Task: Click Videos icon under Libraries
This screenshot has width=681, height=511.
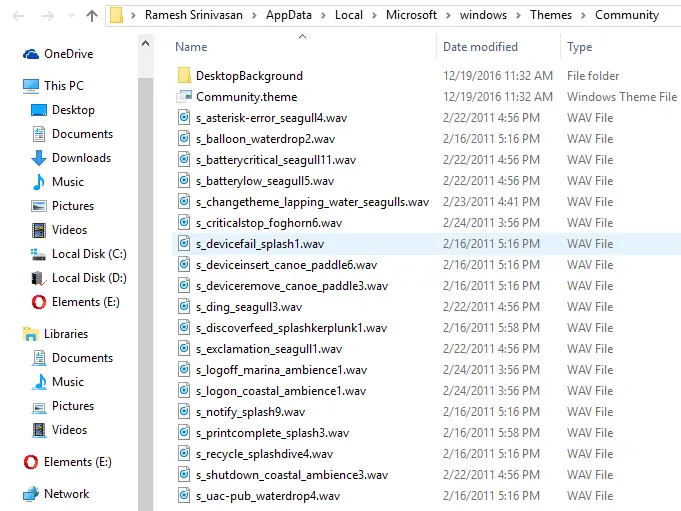Action: coord(39,430)
